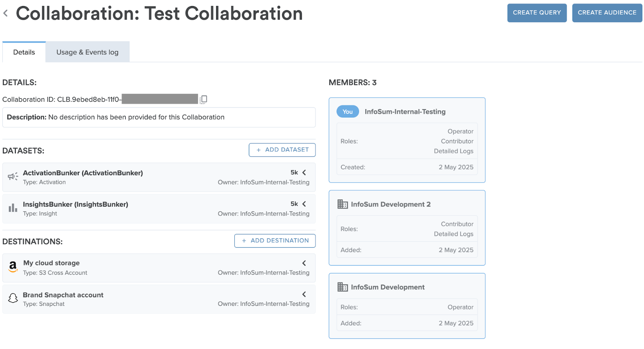Screen dimensions: 644x349
Task: Click the Created date 2 May 2025
Action: tap(456, 167)
